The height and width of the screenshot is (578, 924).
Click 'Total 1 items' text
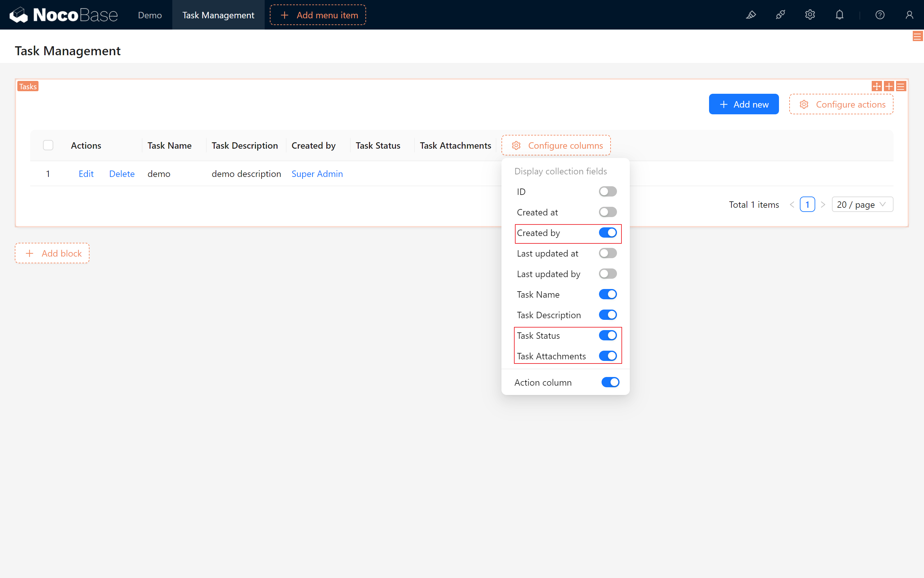click(754, 205)
